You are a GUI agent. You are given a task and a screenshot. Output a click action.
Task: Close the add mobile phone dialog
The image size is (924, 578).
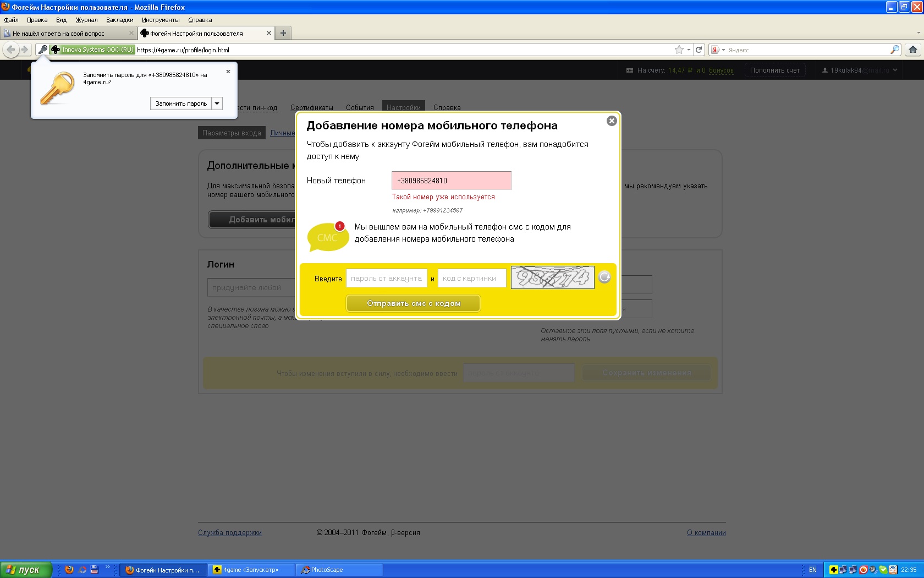612,121
